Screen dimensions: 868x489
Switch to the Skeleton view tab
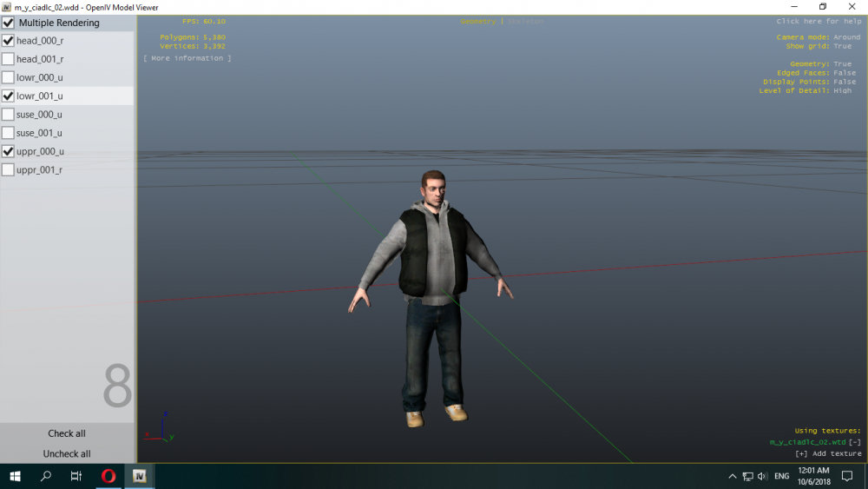(x=526, y=21)
